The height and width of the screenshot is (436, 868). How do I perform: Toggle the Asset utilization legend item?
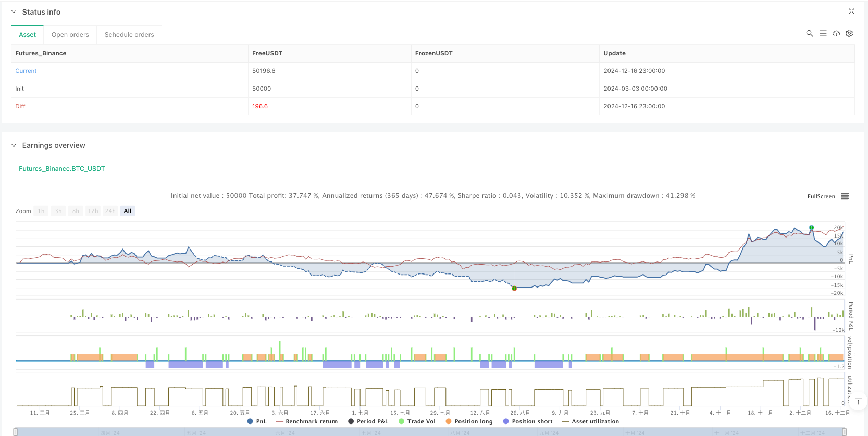click(590, 421)
